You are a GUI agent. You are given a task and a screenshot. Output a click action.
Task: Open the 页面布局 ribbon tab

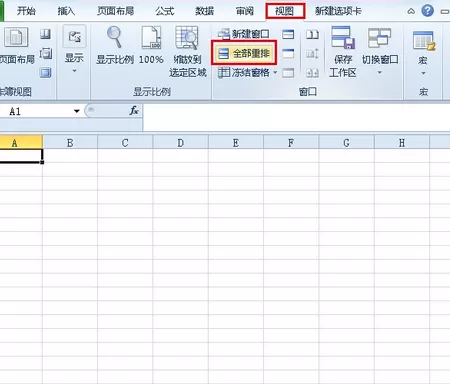click(115, 11)
